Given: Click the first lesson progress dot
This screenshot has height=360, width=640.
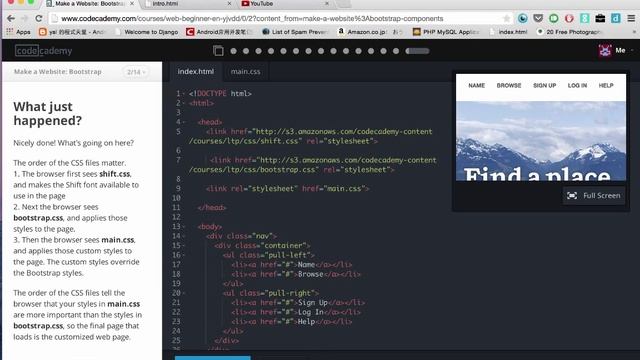Looking at the screenshot, I should click(x=233, y=51).
